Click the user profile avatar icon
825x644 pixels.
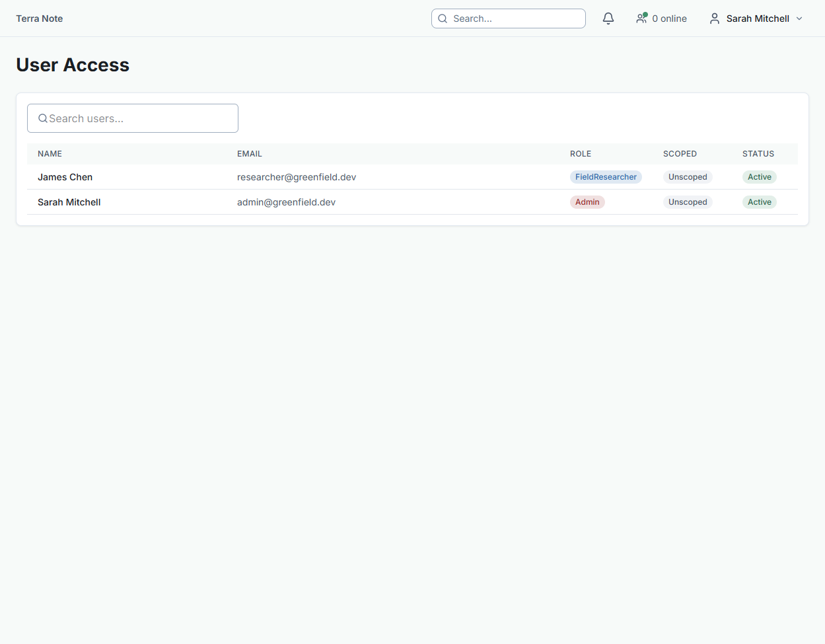point(714,18)
